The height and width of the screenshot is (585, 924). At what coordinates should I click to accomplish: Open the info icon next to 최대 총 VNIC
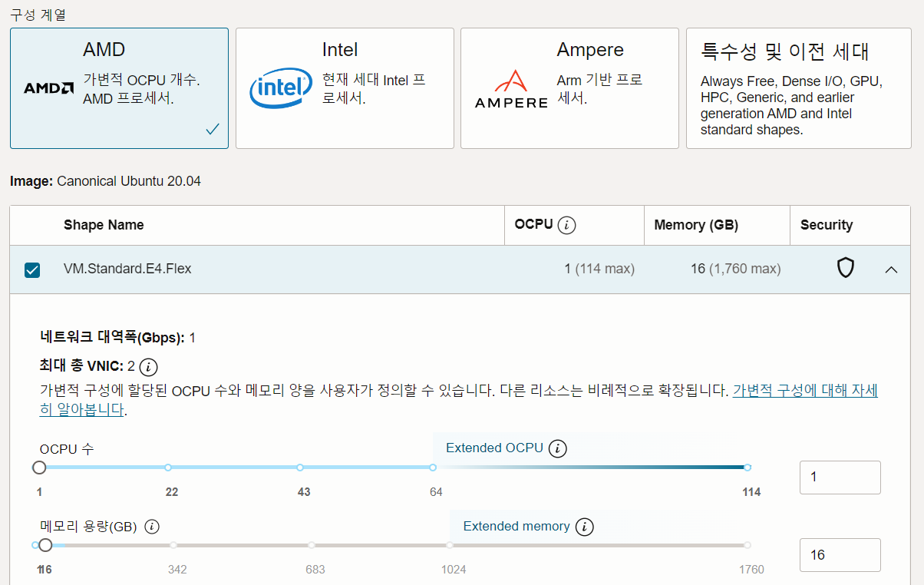coord(149,366)
